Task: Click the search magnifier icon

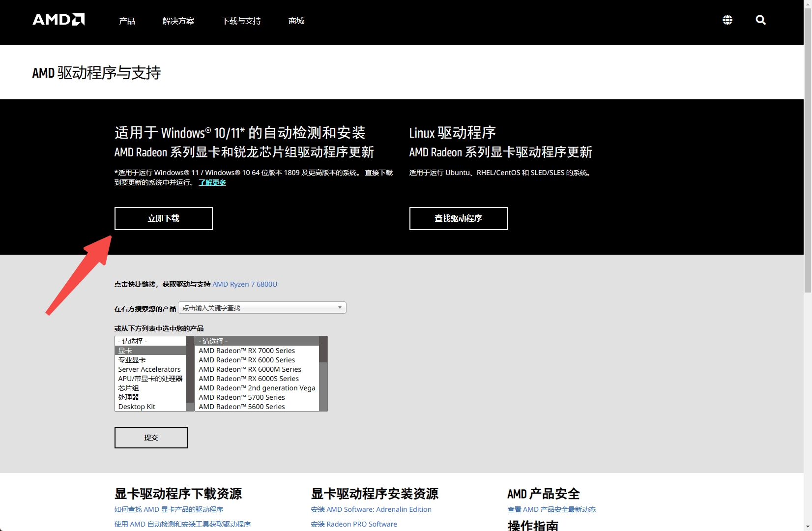Action: pos(760,20)
